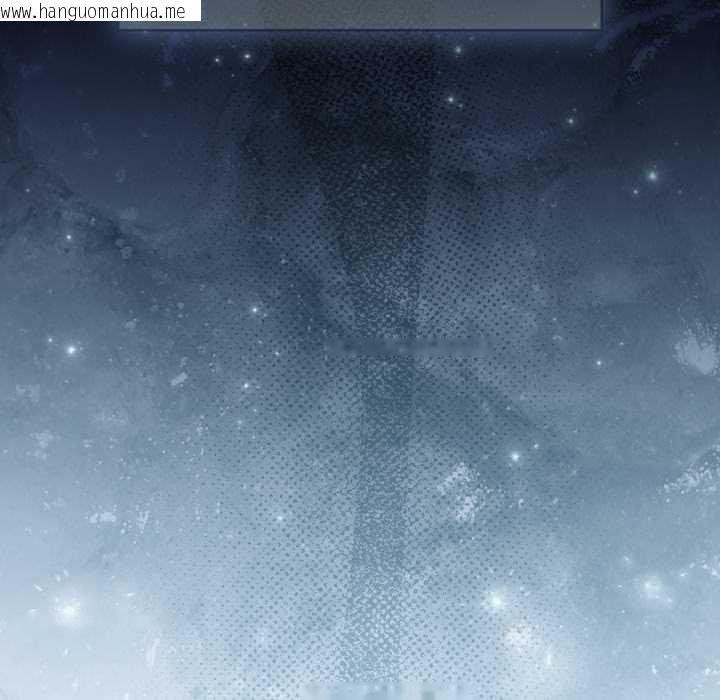Click the glowing orb just right of the column base
The image size is (720, 700).
click(x=495, y=600)
